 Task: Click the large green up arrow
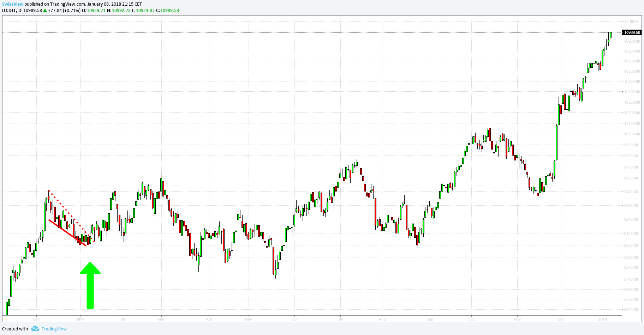[x=90, y=285]
